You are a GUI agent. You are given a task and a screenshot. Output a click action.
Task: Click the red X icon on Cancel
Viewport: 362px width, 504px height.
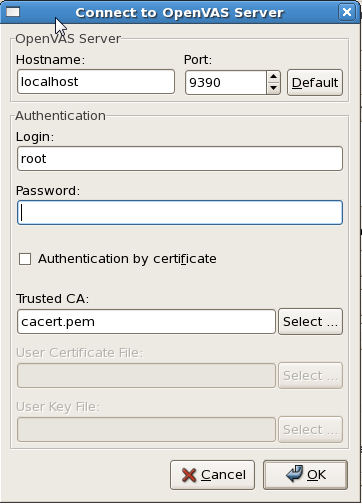189,475
